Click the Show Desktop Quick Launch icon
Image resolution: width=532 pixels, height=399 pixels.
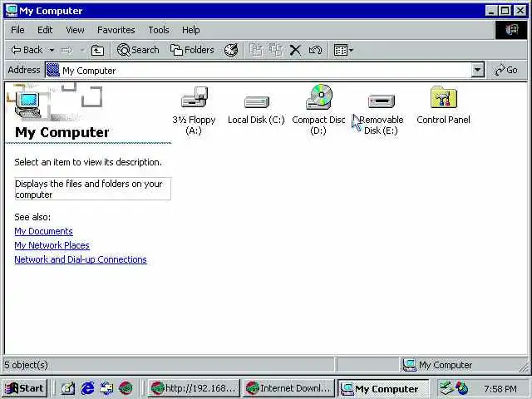coord(68,388)
